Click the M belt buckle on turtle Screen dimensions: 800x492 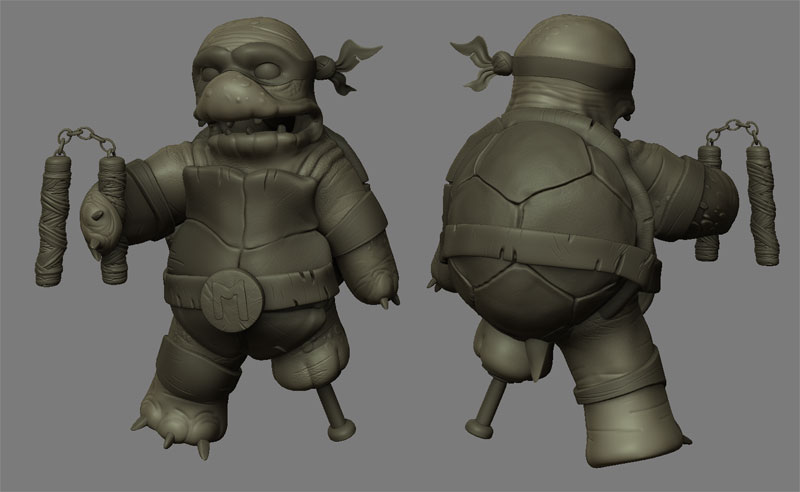232,300
